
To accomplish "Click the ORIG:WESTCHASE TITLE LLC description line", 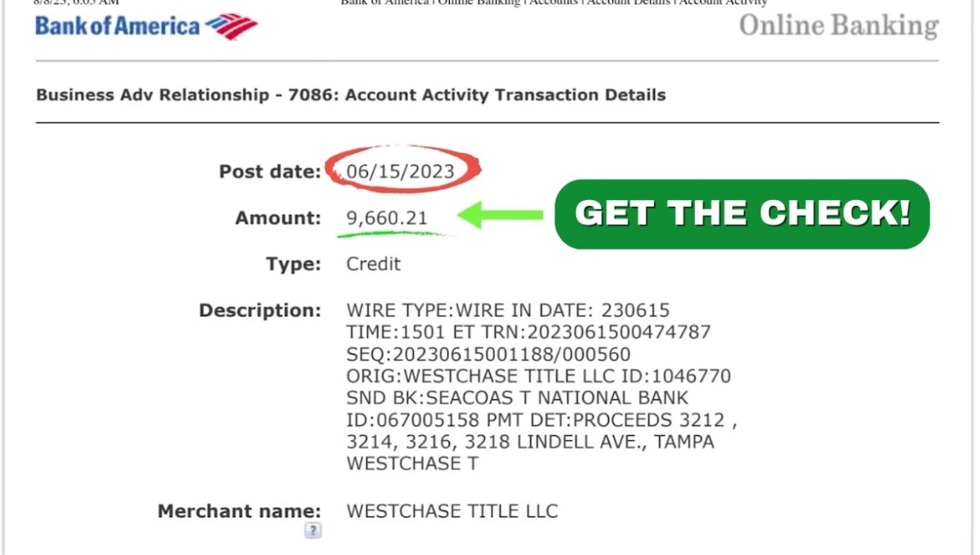I will click(x=539, y=376).
